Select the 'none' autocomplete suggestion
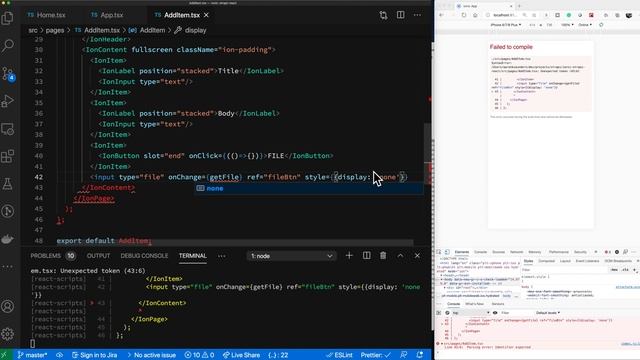 click(308, 188)
